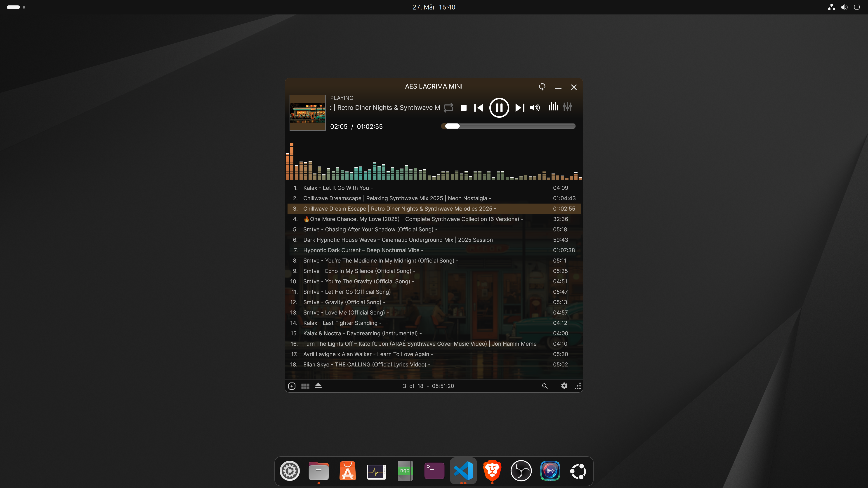Screen dimensions: 868x488
Task: Select track 'Smtve - Gravity (Official Song)'
Action: [434, 302]
